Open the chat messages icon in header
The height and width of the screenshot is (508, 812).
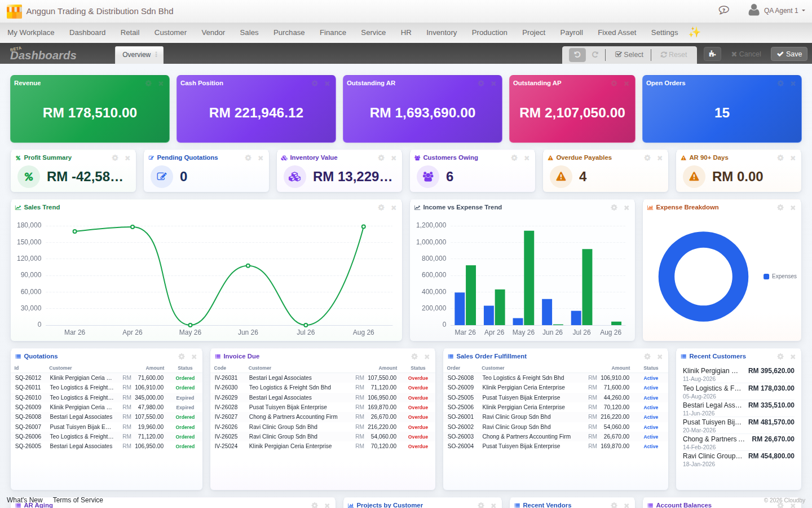(x=724, y=10)
